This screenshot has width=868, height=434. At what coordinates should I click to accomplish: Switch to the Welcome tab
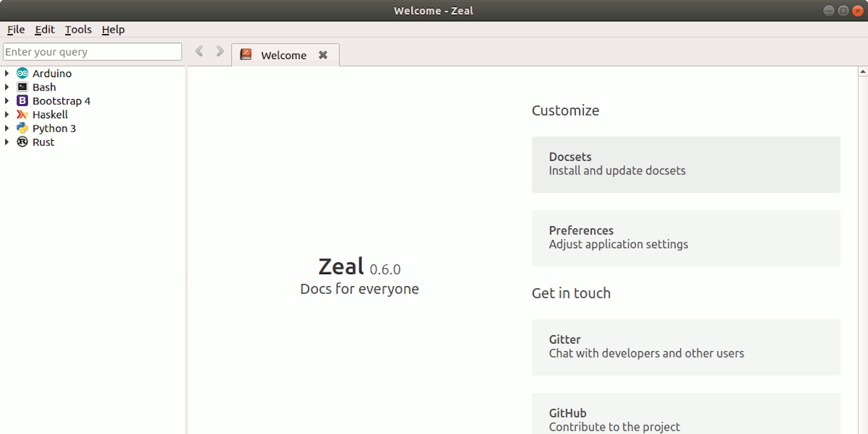[285, 55]
